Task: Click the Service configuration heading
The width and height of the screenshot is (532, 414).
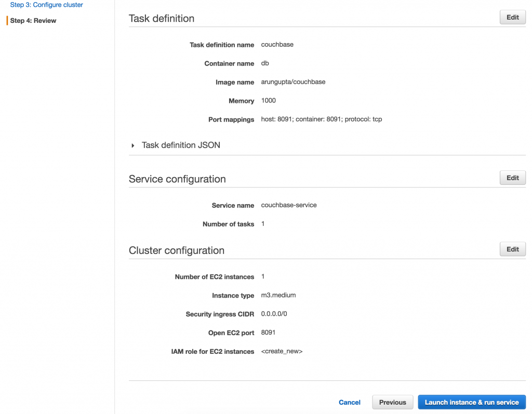Action: click(177, 179)
